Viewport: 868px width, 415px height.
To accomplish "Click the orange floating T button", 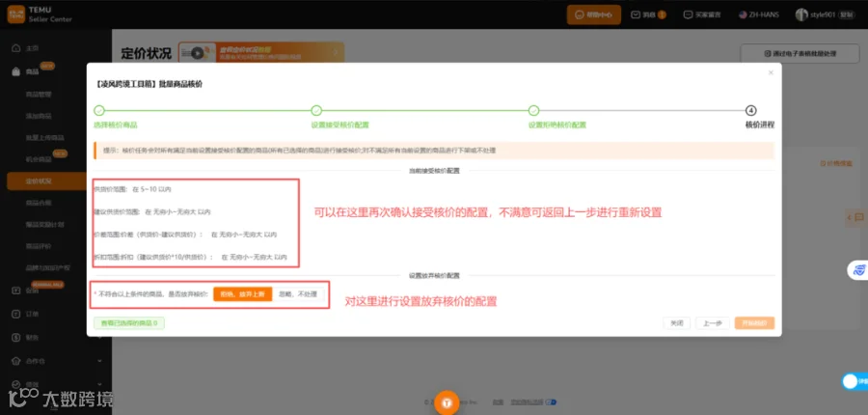I will pos(447,402).
